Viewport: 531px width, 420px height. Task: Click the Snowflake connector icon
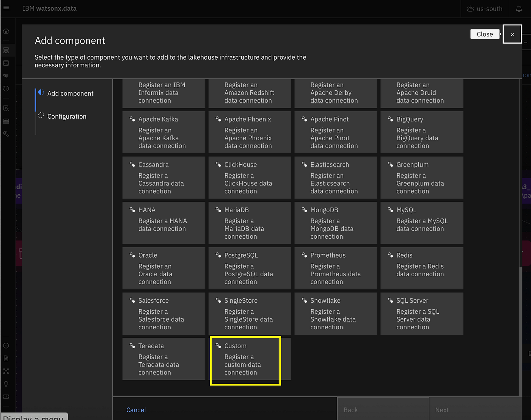point(304,300)
